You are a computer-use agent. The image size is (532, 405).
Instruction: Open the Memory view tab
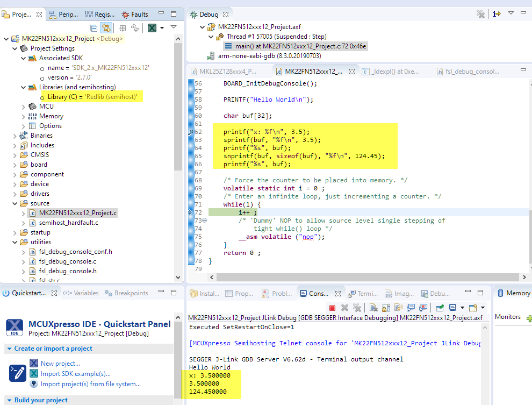pyautogui.click(x=514, y=293)
